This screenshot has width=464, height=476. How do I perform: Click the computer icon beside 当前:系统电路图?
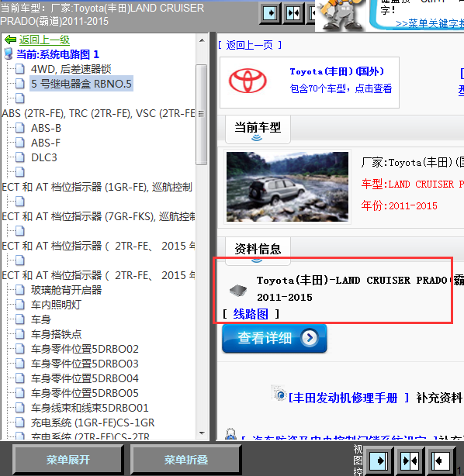(9, 54)
